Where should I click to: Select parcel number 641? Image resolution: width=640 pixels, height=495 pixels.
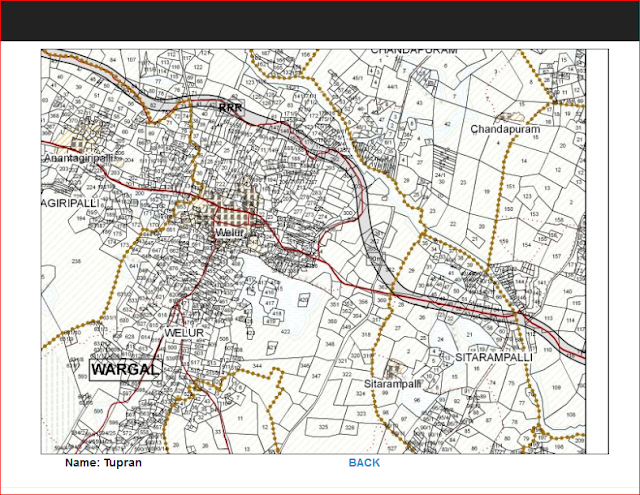tap(134, 266)
